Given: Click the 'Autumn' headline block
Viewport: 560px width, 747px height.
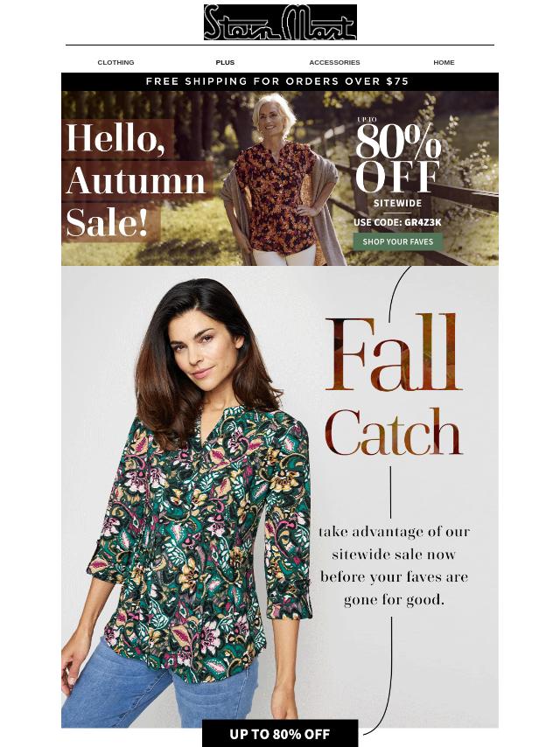Looking at the screenshot, I should pos(137,180).
